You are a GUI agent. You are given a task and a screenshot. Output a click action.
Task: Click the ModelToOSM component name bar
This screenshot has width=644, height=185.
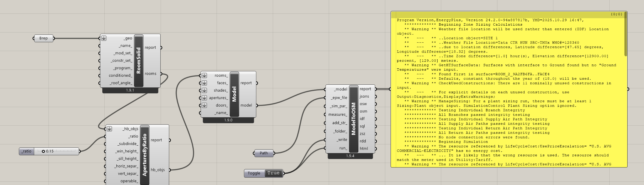354,119
